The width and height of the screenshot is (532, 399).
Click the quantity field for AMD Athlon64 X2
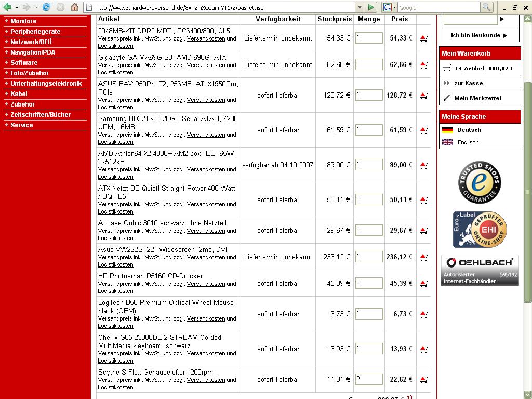[x=369, y=165]
